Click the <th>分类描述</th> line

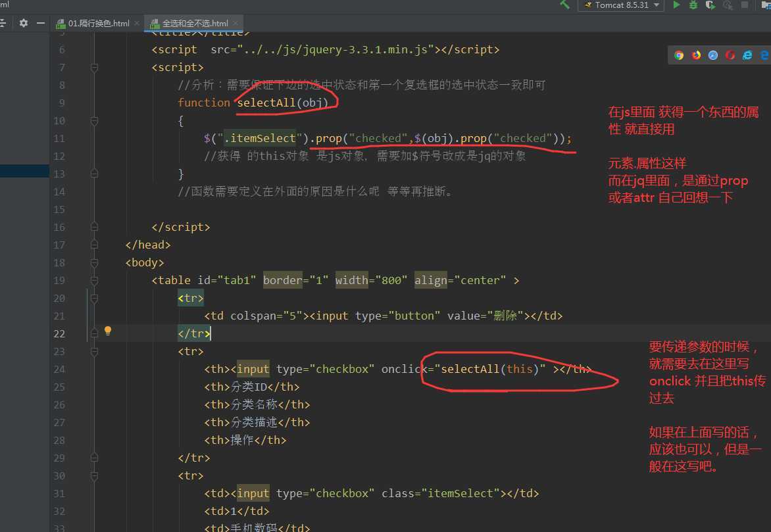click(x=257, y=422)
